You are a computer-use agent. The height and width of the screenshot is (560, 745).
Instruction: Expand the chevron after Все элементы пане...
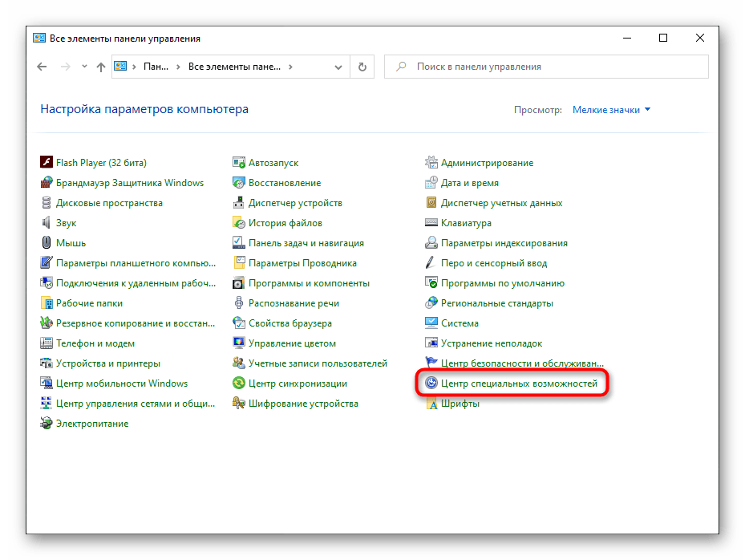(290, 67)
